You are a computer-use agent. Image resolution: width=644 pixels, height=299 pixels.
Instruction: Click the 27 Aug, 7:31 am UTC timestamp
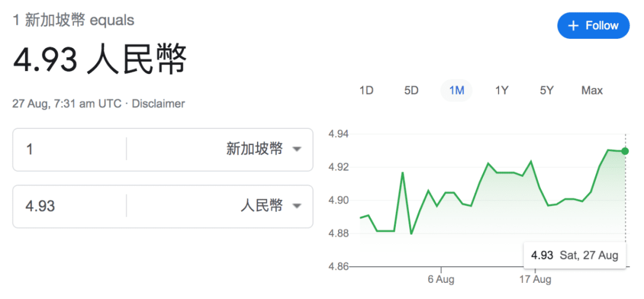(66, 104)
